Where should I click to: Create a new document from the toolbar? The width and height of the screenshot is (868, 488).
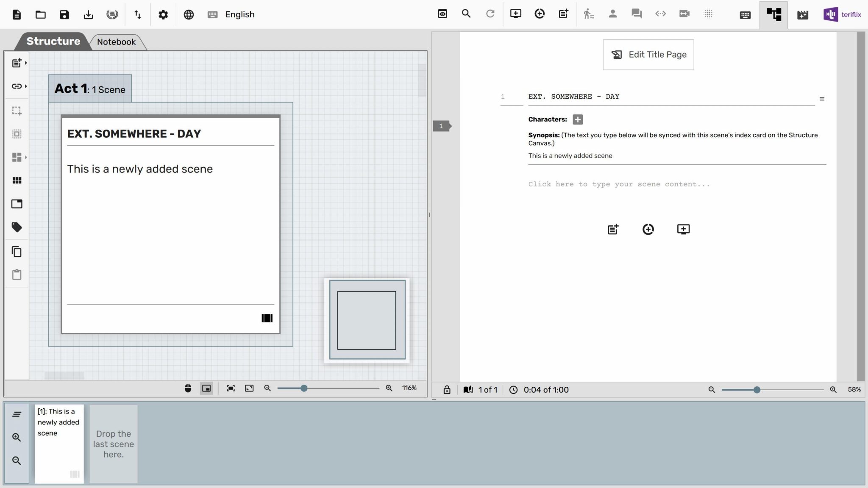click(17, 14)
